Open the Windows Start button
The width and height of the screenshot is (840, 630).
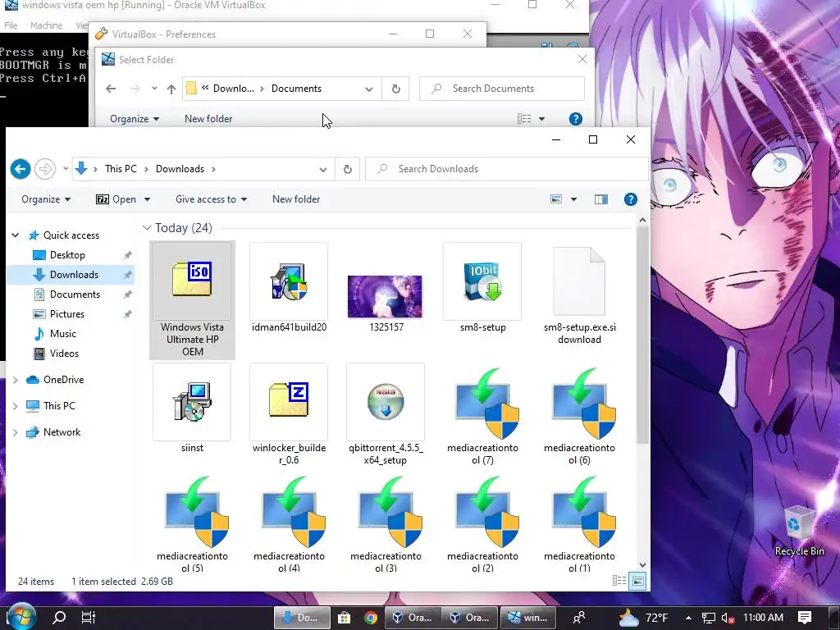coord(20,617)
